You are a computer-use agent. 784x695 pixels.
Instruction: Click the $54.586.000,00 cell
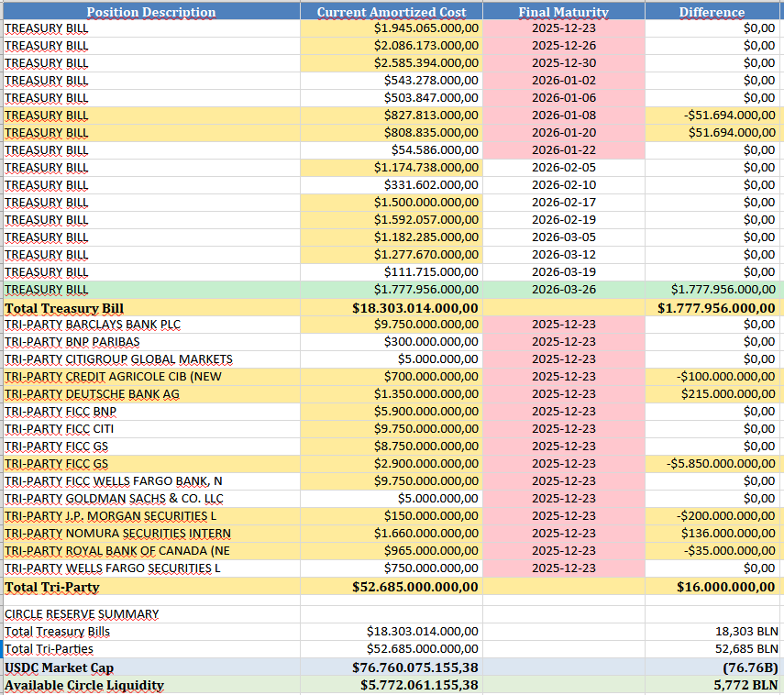coord(391,150)
